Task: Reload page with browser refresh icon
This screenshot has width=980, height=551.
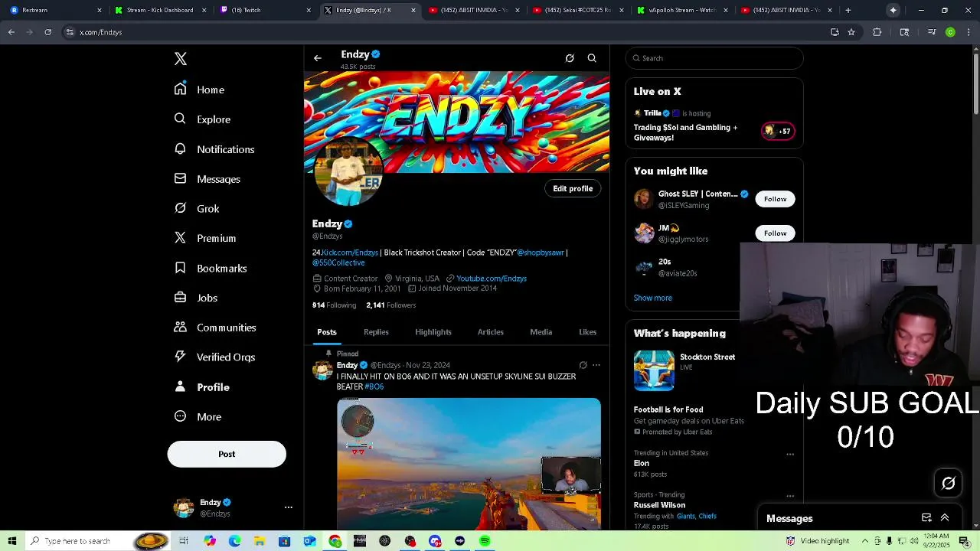Action: [x=47, y=32]
